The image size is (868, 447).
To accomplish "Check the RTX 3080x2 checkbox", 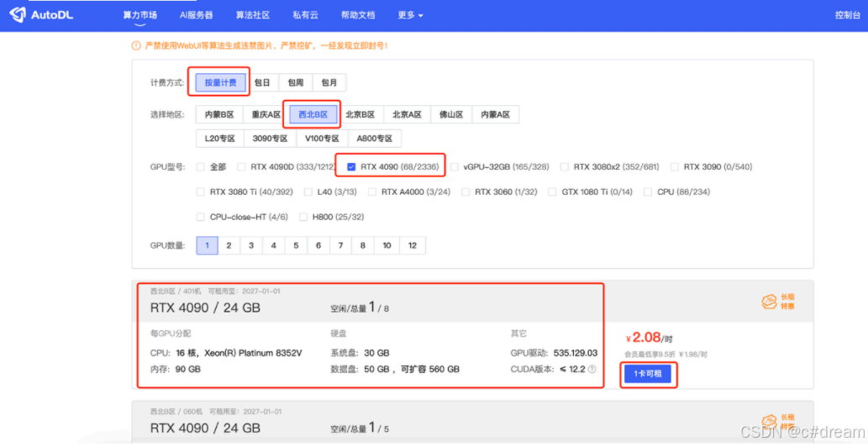I will pos(564,166).
